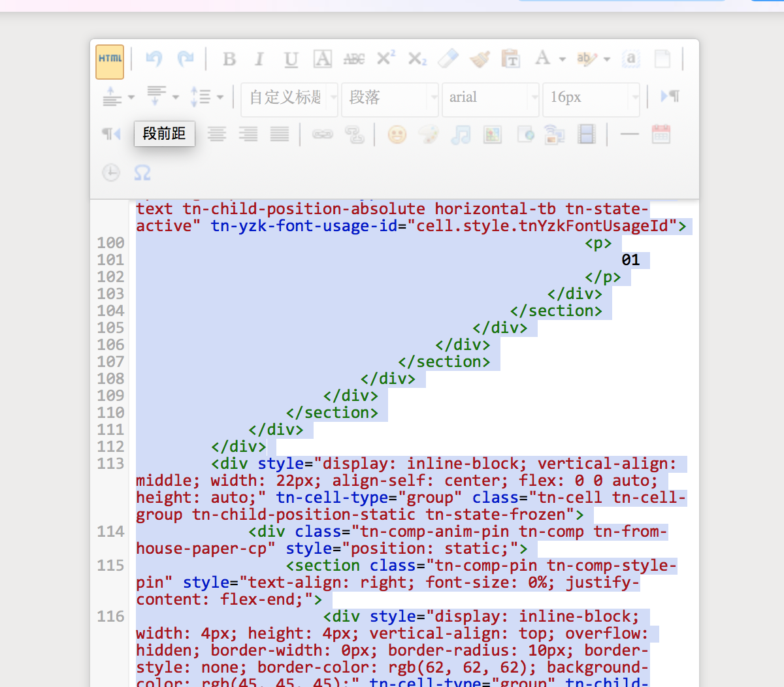The width and height of the screenshot is (784, 687).
Task: Open the font color picker arrow
Action: [562, 59]
